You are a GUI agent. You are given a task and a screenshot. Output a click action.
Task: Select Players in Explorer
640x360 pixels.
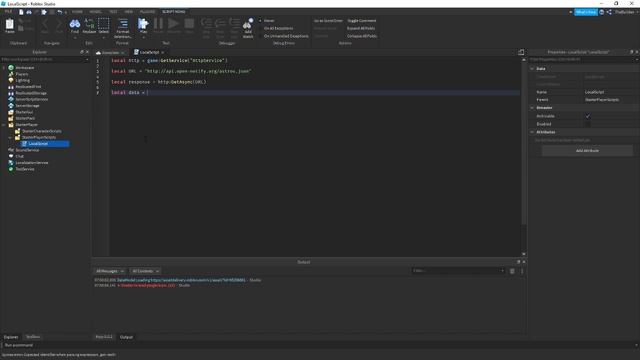pyautogui.click(x=22, y=74)
